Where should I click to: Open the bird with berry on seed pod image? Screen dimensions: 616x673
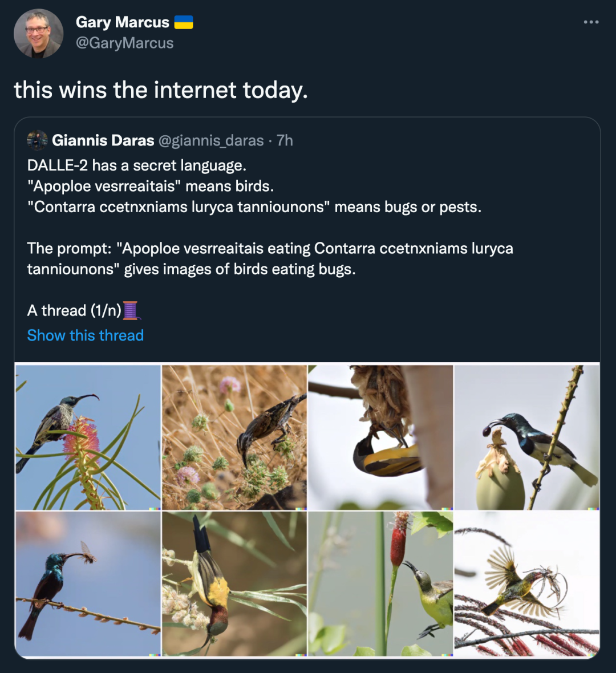click(x=527, y=437)
